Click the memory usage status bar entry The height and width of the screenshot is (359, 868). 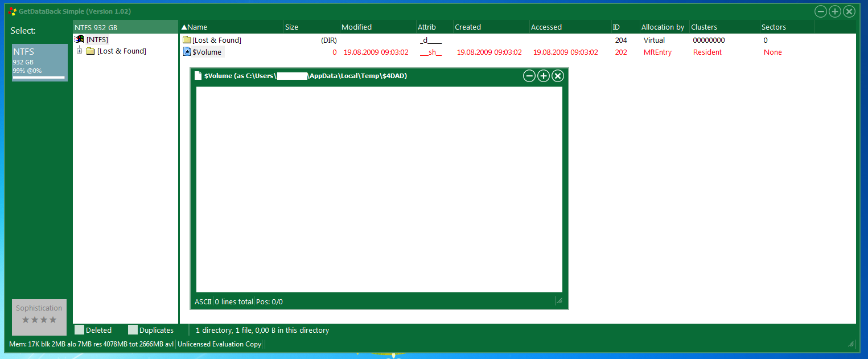pyautogui.click(x=91, y=344)
